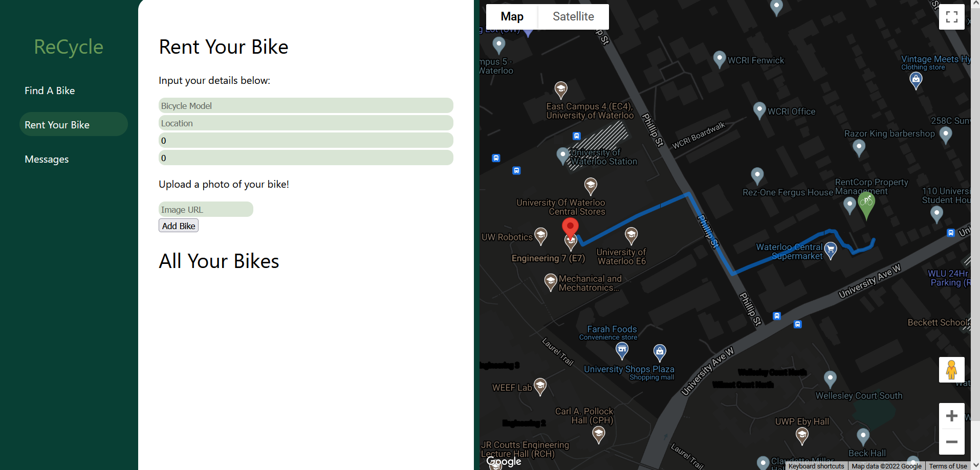Open Vintage Meets clothing store icon

tap(916, 80)
